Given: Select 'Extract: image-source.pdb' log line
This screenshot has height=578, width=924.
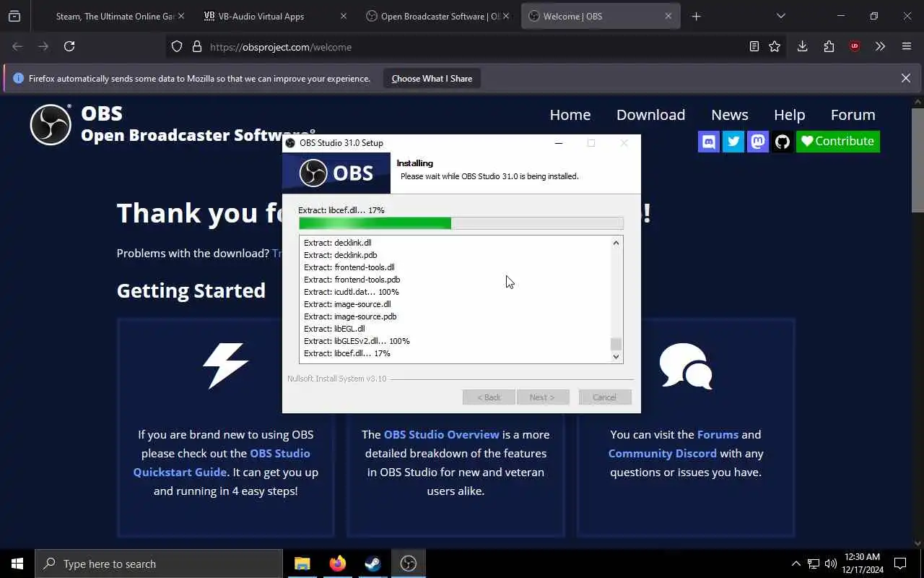Looking at the screenshot, I should [350, 316].
